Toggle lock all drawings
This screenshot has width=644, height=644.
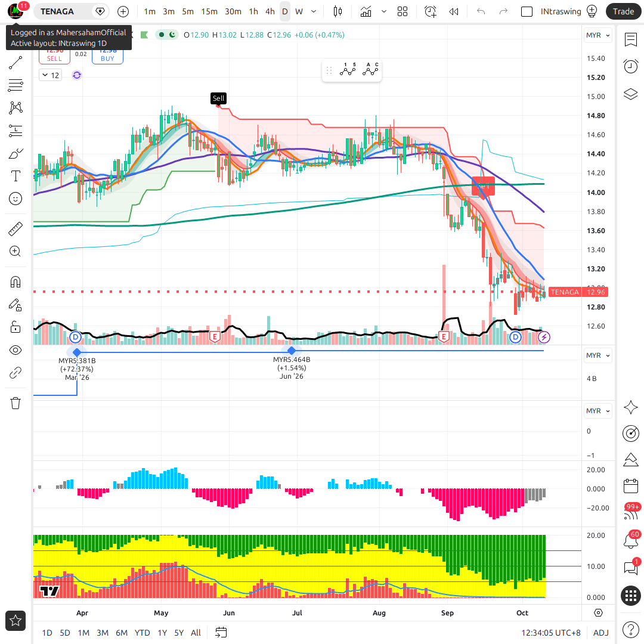16,327
